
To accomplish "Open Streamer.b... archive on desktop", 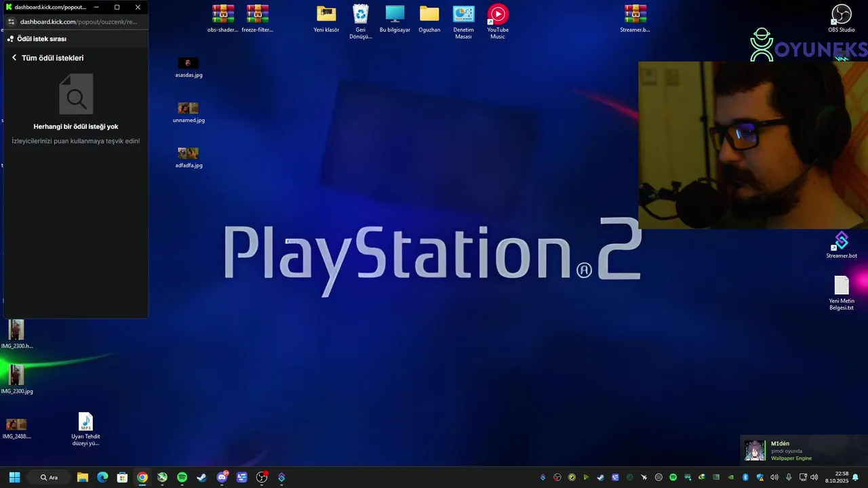I will tap(635, 19).
